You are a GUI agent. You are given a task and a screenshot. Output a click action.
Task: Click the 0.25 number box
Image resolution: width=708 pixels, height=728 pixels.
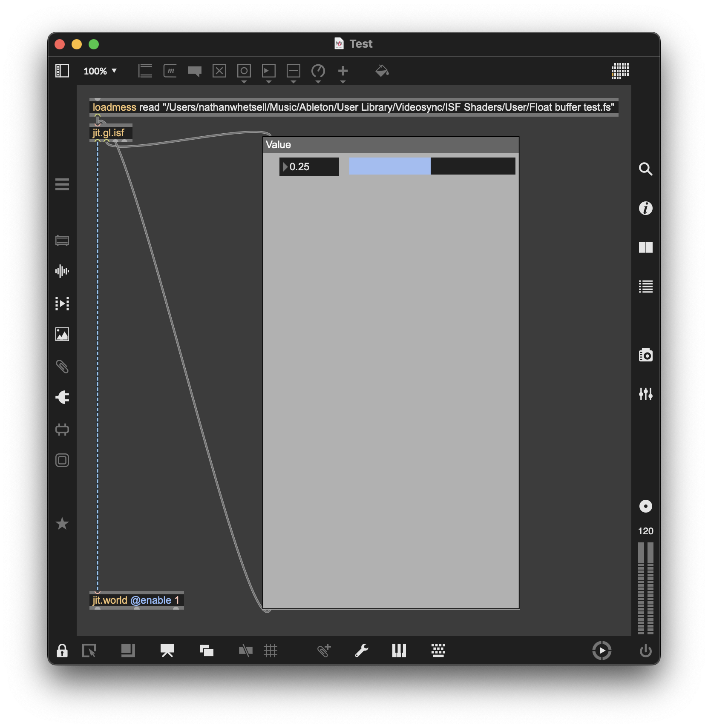(x=309, y=167)
